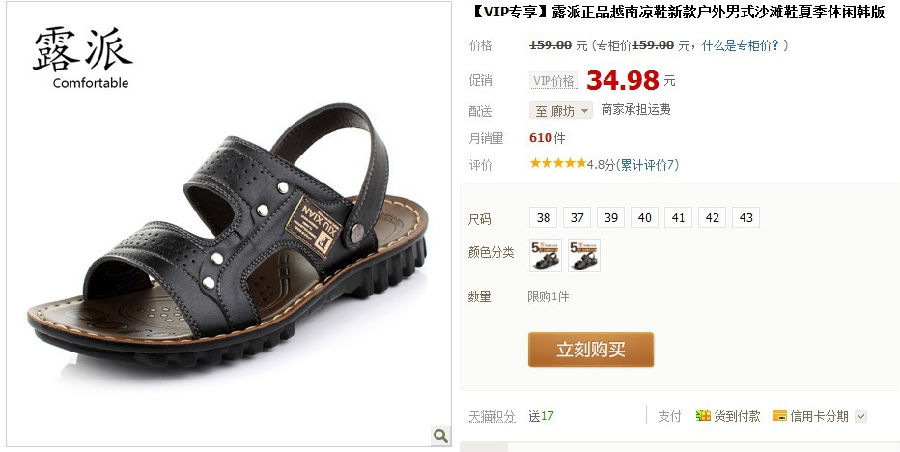The image size is (900, 452).
Task: Select size 37
Action: pyautogui.click(x=577, y=218)
